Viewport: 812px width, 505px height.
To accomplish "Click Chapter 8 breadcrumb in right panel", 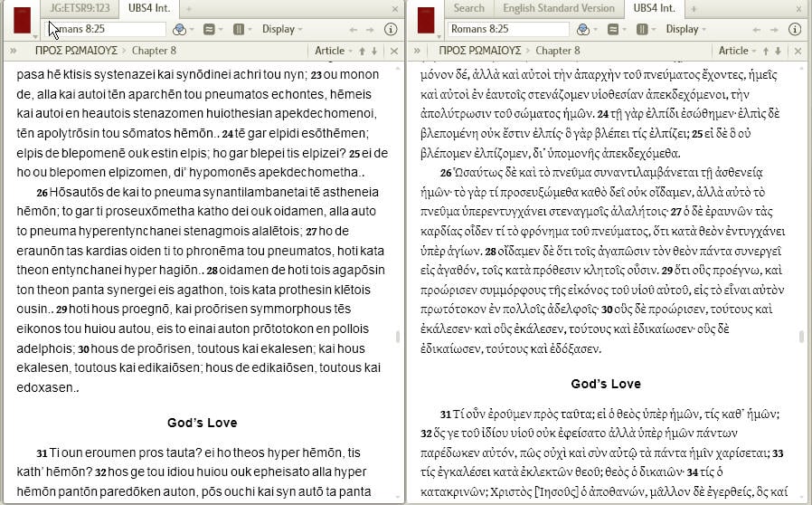I will 558,51.
